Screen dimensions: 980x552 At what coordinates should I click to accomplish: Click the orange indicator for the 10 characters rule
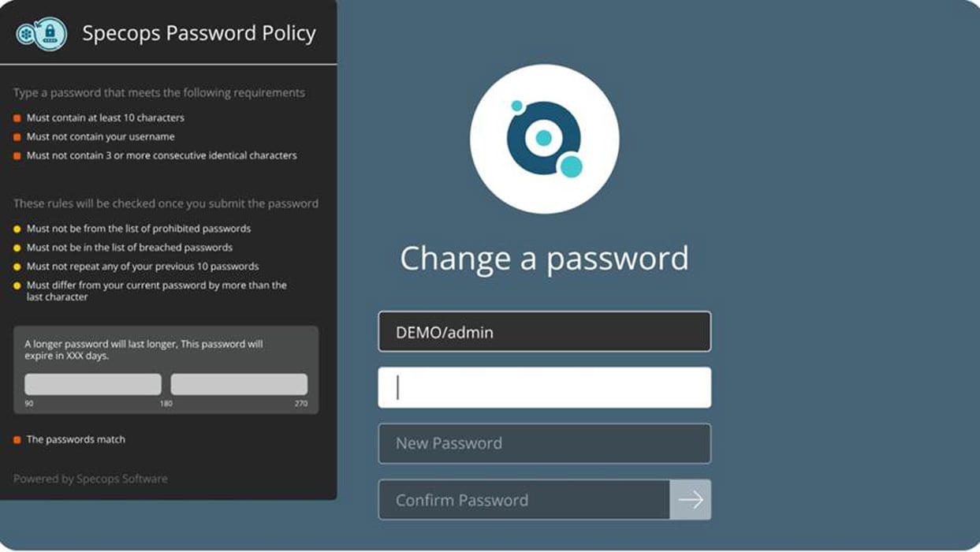[15, 117]
